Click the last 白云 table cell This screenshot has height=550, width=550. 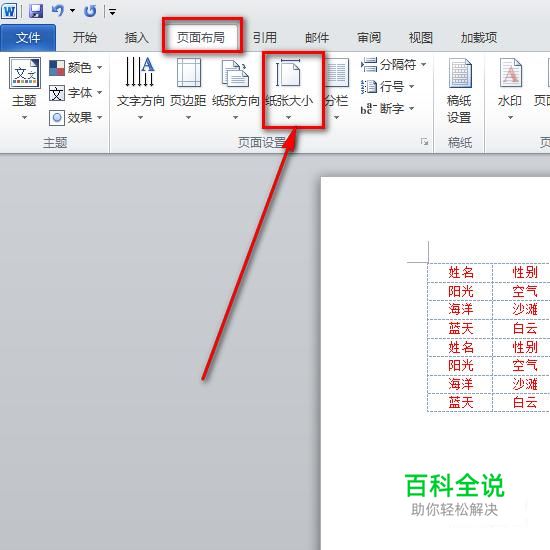524,402
